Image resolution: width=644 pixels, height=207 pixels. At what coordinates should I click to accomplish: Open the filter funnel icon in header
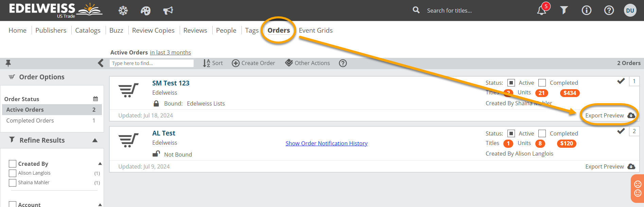[564, 10]
